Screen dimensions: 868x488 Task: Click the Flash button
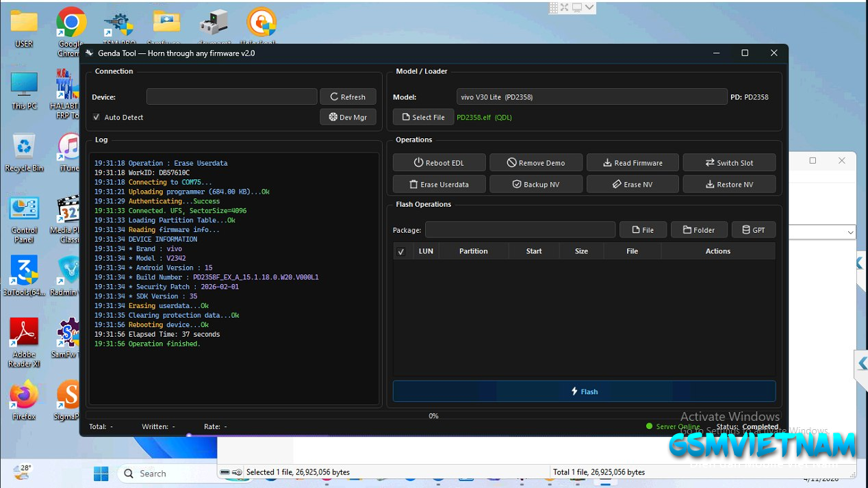coord(584,391)
